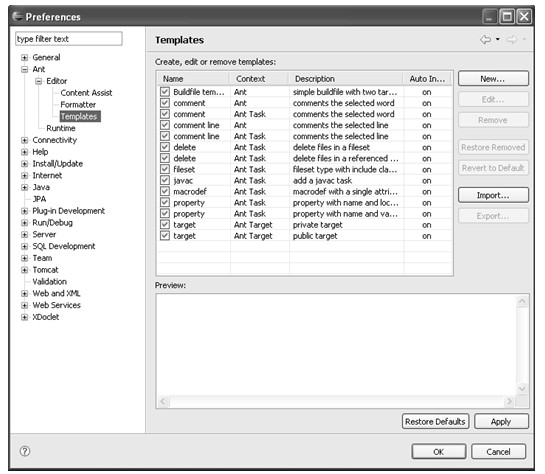
Task: Open the Formatter preference page
Action: [78, 105]
